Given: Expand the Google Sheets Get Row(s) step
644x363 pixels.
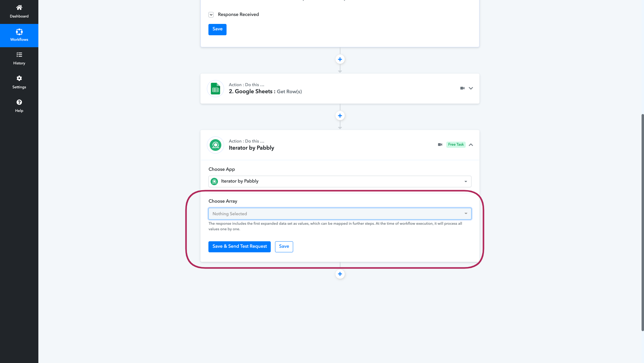Looking at the screenshot, I should coord(471,88).
